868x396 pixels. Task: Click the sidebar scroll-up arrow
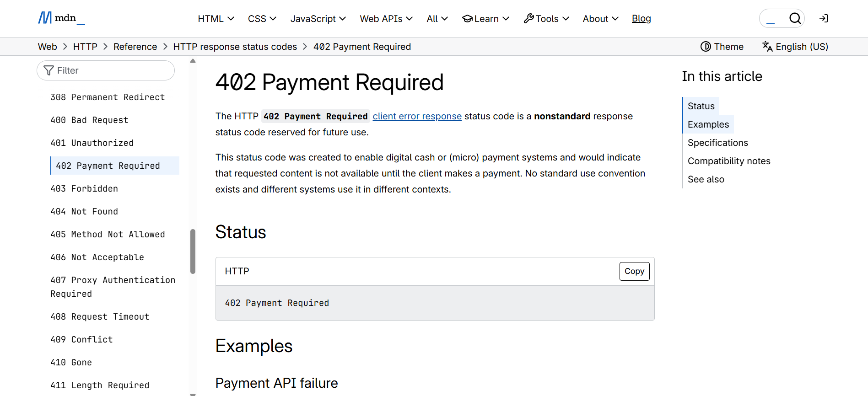[x=193, y=61]
